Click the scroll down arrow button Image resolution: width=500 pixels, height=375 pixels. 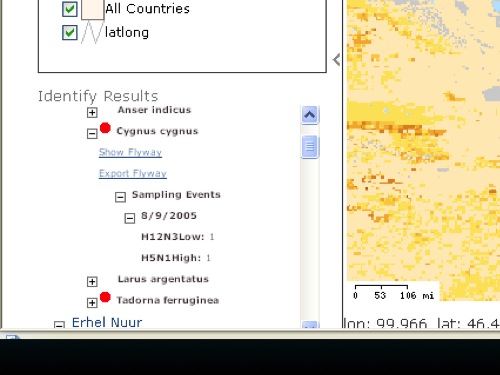pos(310,325)
